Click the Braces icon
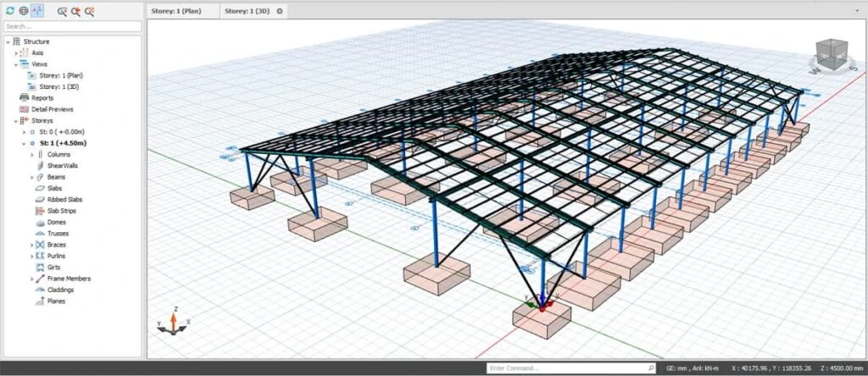This screenshot has width=868, height=376. point(40,245)
